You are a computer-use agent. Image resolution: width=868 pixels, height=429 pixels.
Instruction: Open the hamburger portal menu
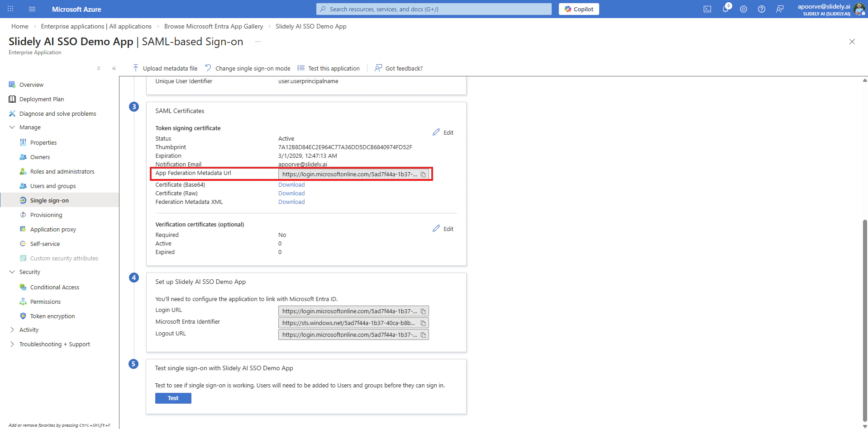point(32,9)
